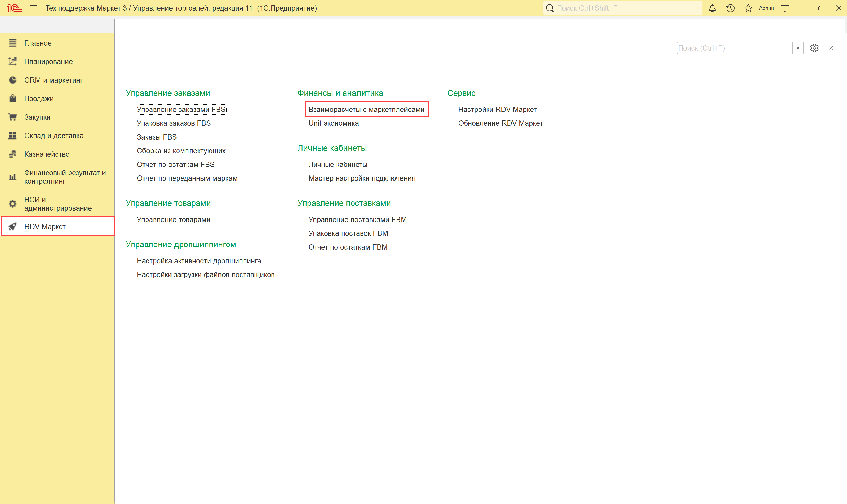Clear the section search field

click(x=798, y=48)
